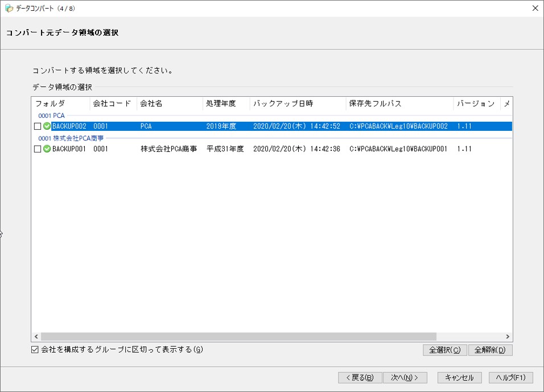Cancel the wizard with キャンセル button
The width and height of the screenshot is (544, 392).
coord(460,378)
